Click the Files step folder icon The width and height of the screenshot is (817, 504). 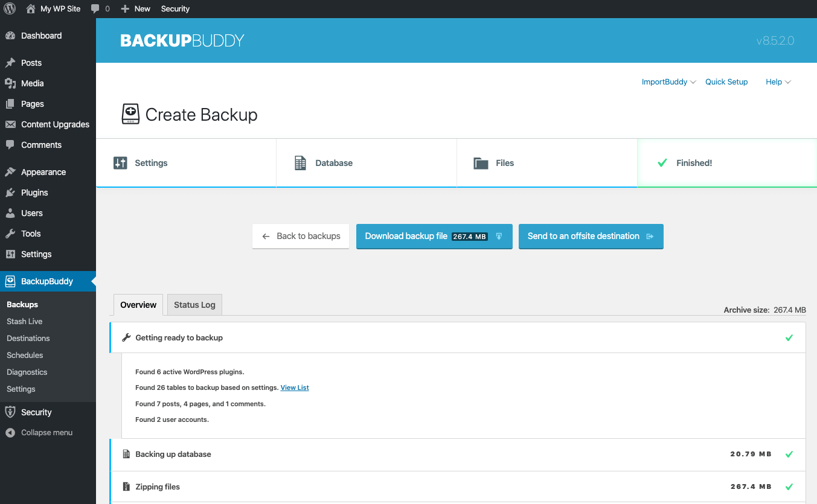pyautogui.click(x=481, y=163)
